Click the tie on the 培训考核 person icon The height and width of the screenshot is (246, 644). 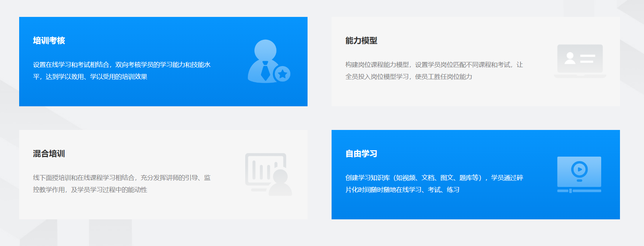265,71
